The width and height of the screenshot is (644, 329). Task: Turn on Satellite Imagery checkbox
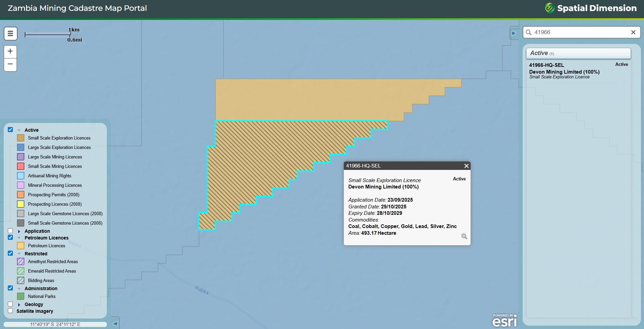tap(10, 311)
